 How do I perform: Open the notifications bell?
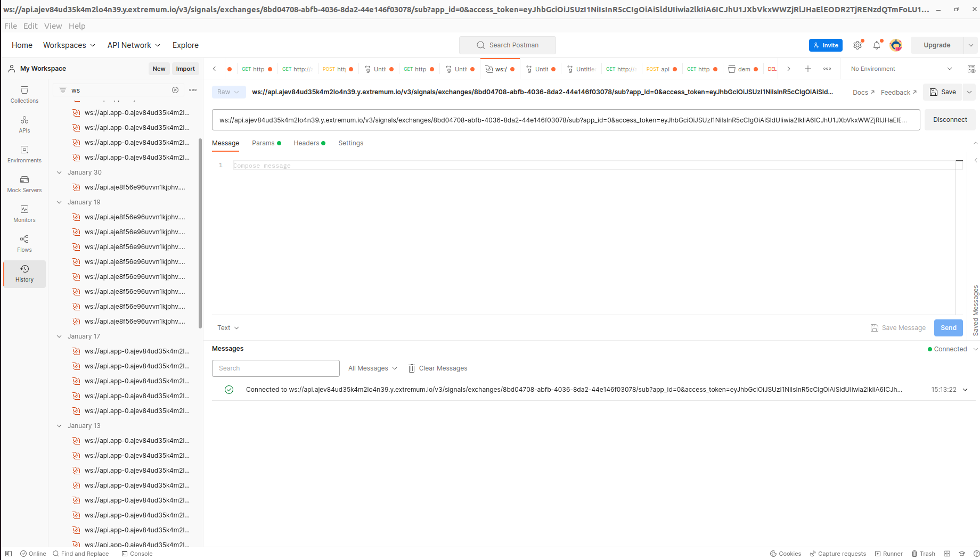(x=877, y=45)
